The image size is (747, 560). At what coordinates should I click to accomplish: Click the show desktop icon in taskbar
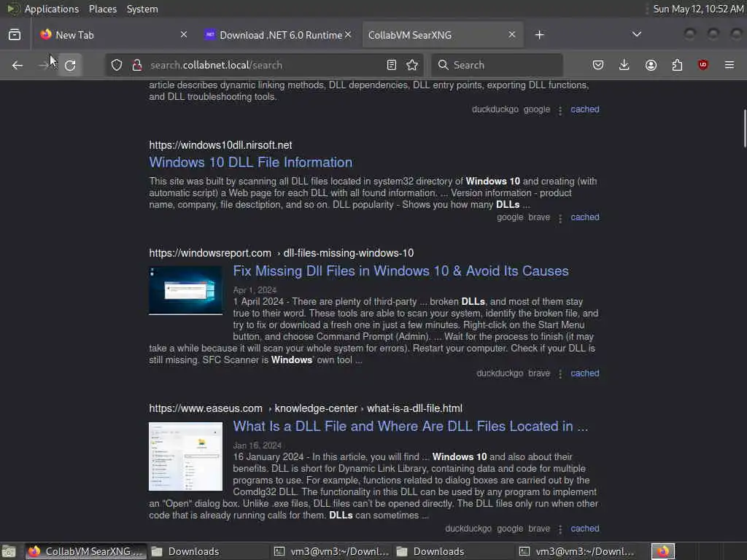pos(9,551)
